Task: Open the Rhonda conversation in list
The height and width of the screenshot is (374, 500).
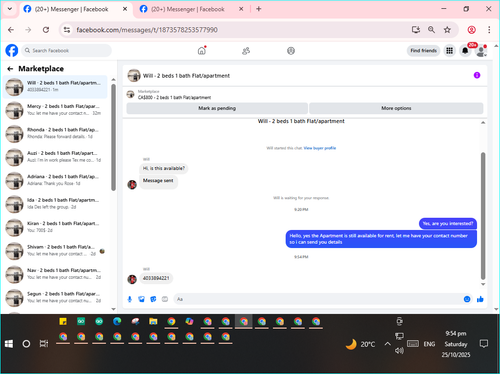Action: coord(55,133)
